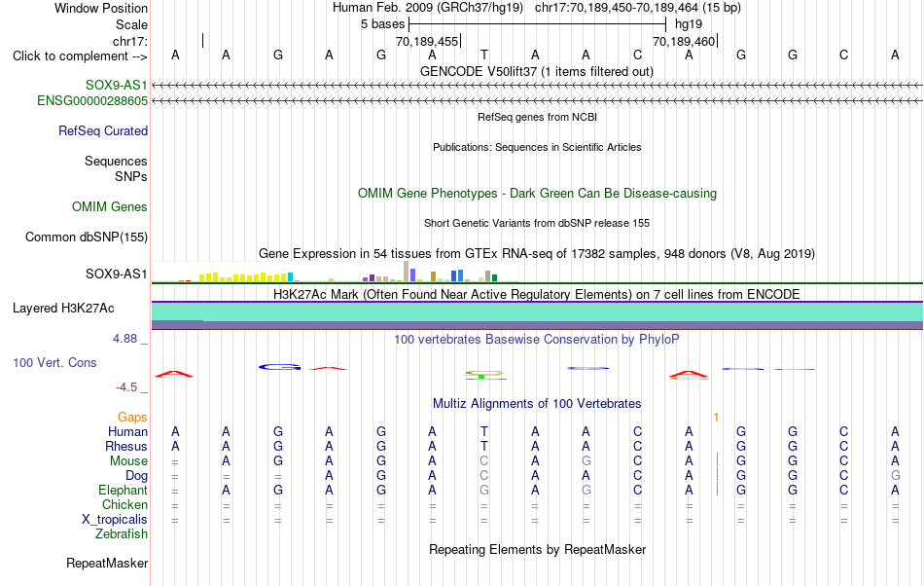Viewport: 924px width, 586px height.
Task: Click the orange Gaps label
Action: tap(132, 417)
